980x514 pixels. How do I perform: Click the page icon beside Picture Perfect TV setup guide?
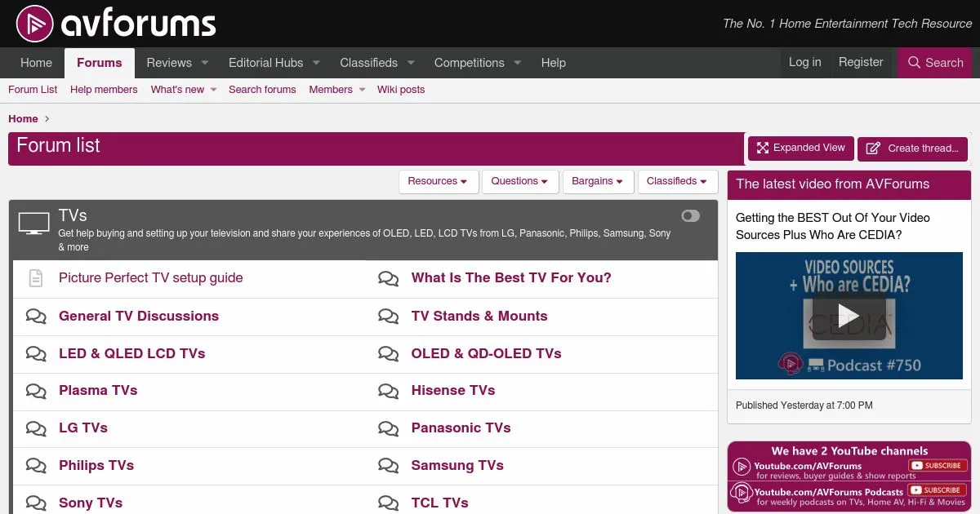(35, 278)
